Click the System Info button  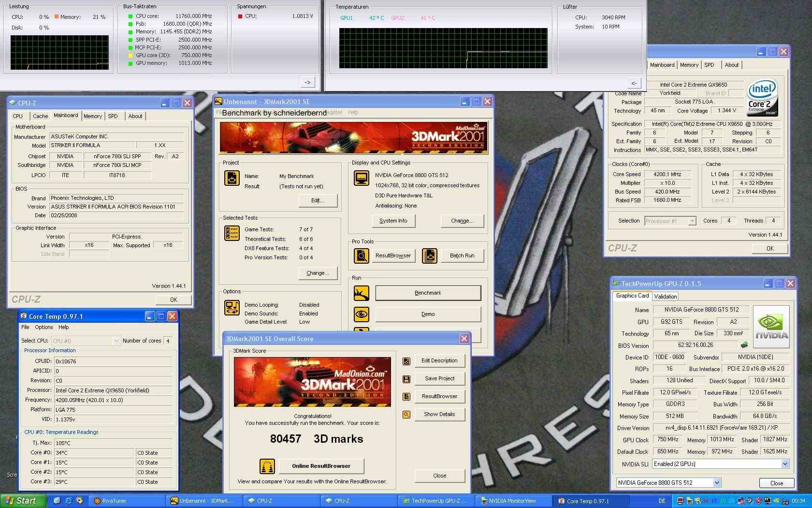click(393, 221)
